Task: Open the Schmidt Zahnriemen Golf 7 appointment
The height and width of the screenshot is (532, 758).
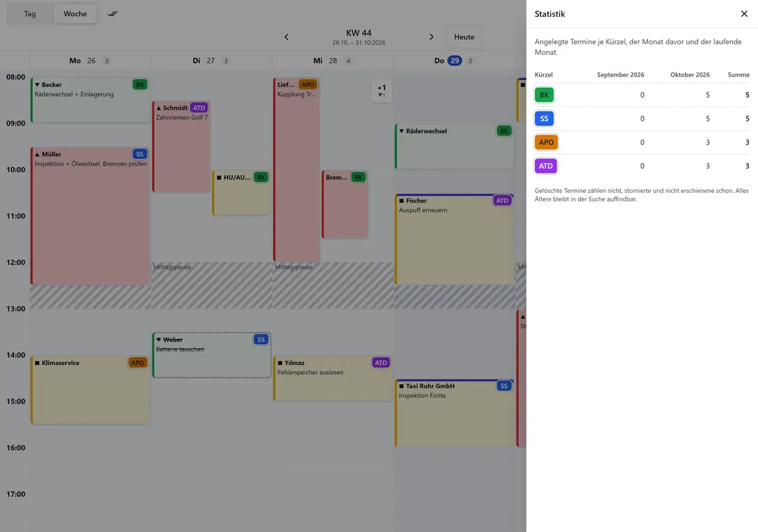Action: pos(181,147)
